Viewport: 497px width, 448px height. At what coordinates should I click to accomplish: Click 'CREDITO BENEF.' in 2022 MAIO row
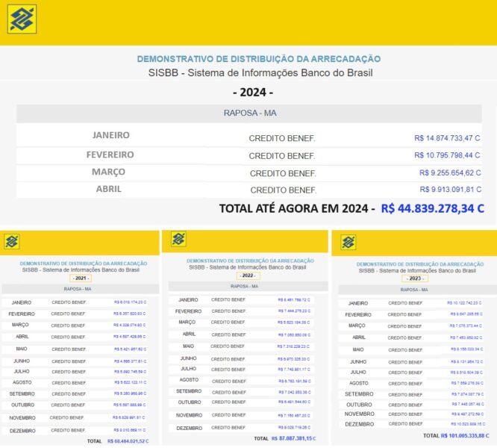click(228, 346)
